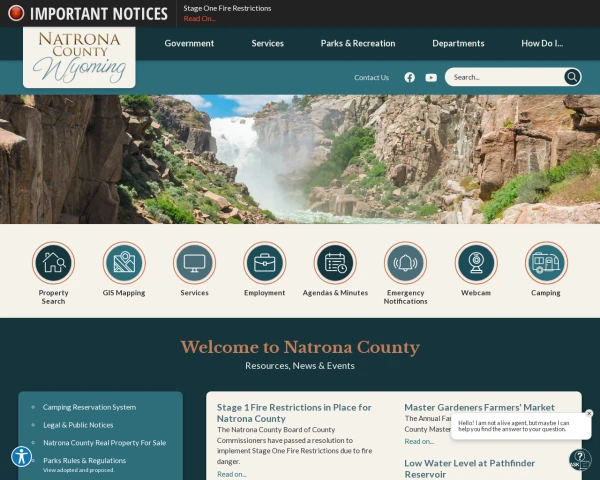Expand the Government menu

(189, 43)
